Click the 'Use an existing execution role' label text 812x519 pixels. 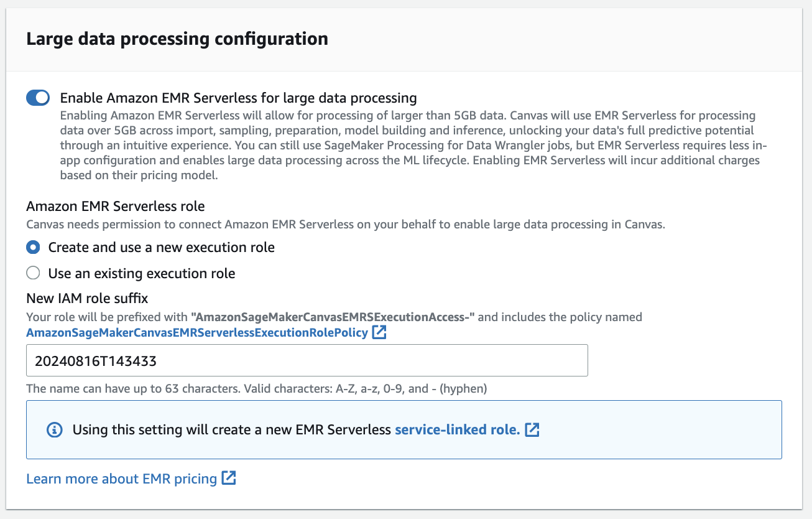pyautogui.click(x=142, y=273)
